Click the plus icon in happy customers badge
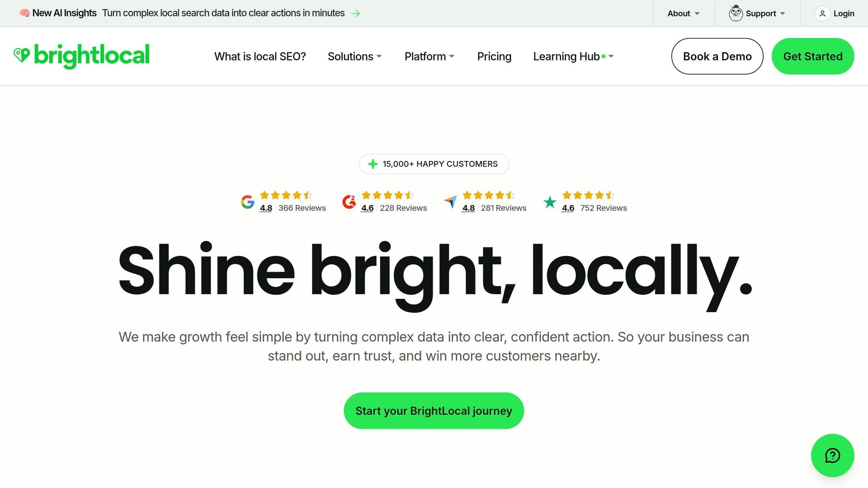The image size is (868, 488). [373, 164]
